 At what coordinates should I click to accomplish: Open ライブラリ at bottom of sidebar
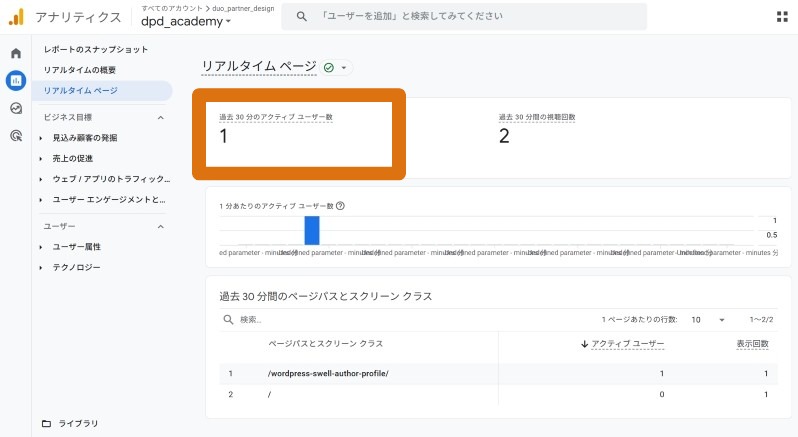[x=78, y=423]
